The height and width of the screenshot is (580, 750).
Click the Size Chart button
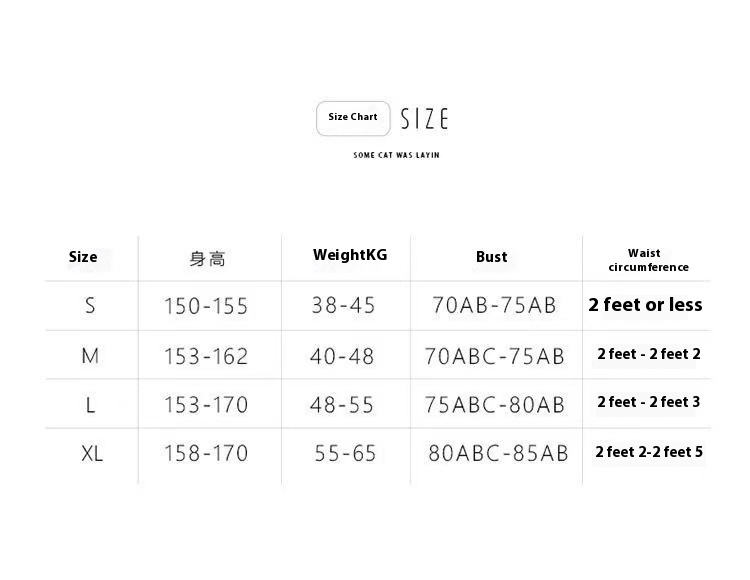click(x=353, y=118)
